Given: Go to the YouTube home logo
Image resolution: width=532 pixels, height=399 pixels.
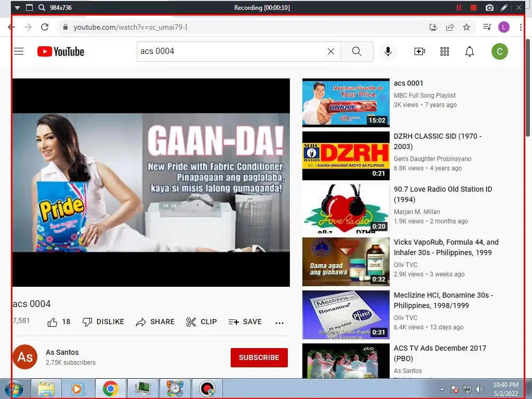Looking at the screenshot, I should click(x=61, y=51).
